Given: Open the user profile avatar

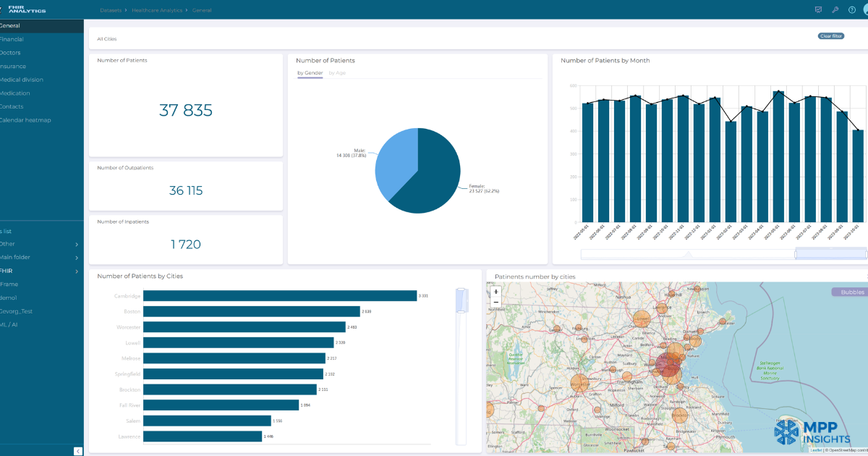Looking at the screenshot, I should 866,10.
